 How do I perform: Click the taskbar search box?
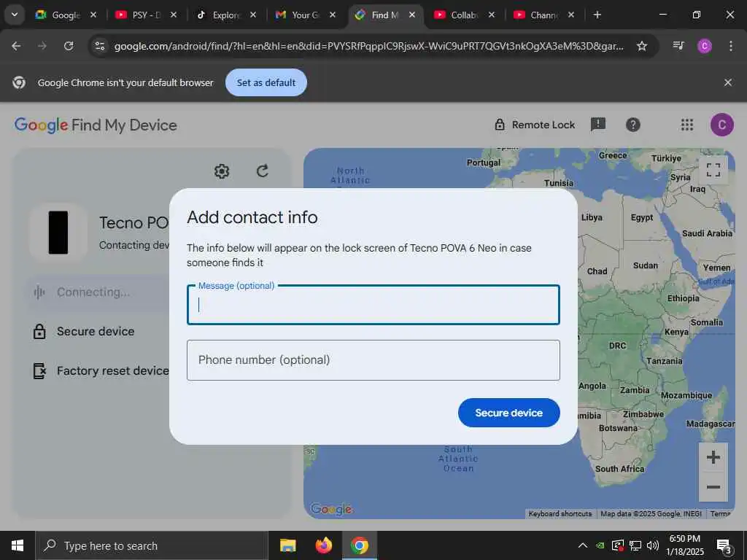152,545
